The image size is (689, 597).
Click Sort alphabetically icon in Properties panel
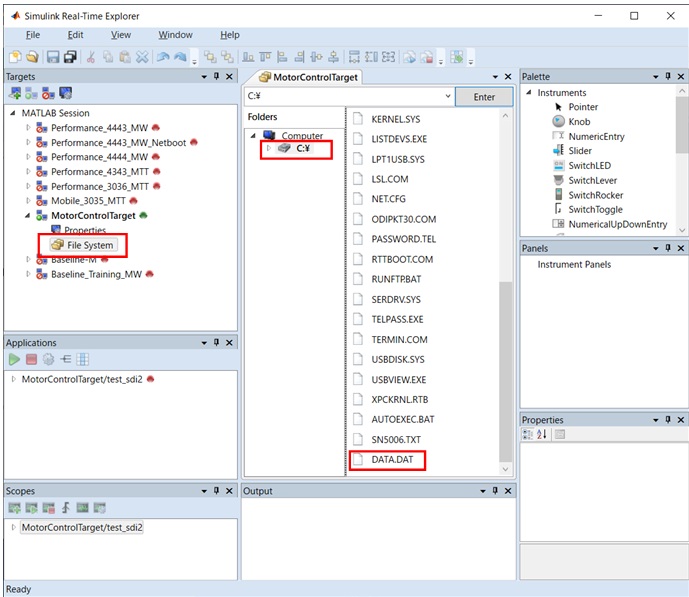point(542,434)
